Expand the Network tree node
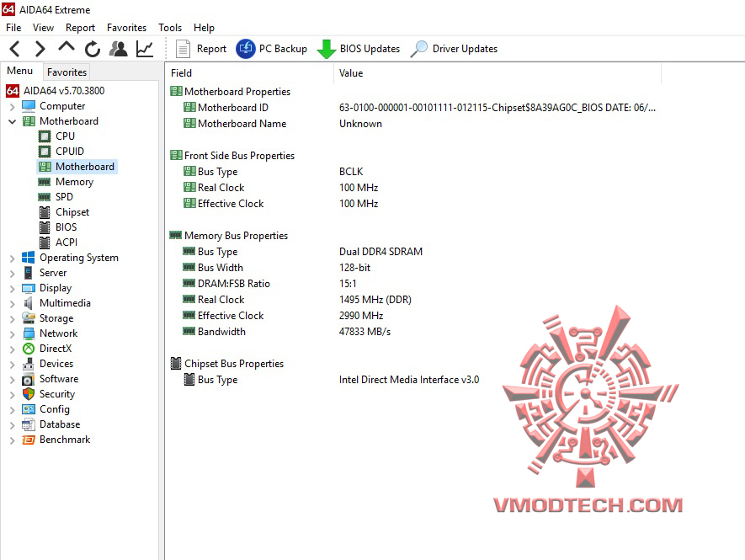Image resolution: width=745 pixels, height=560 pixels. click(12, 334)
